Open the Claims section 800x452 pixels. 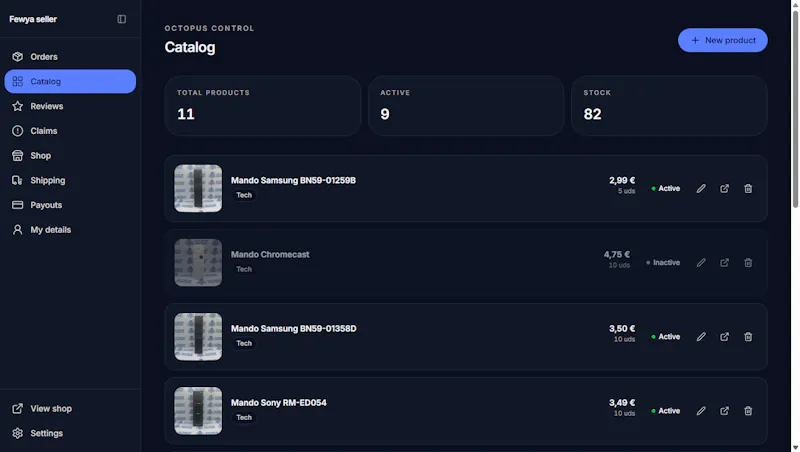pos(70,131)
